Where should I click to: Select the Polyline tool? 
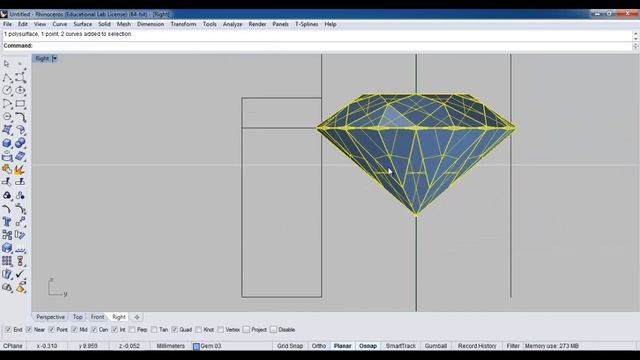click(7, 77)
